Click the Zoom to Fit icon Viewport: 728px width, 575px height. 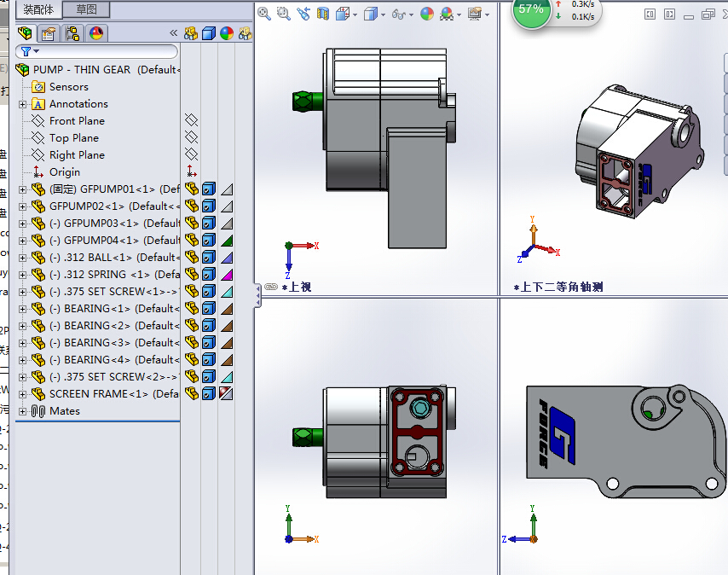pyautogui.click(x=264, y=14)
